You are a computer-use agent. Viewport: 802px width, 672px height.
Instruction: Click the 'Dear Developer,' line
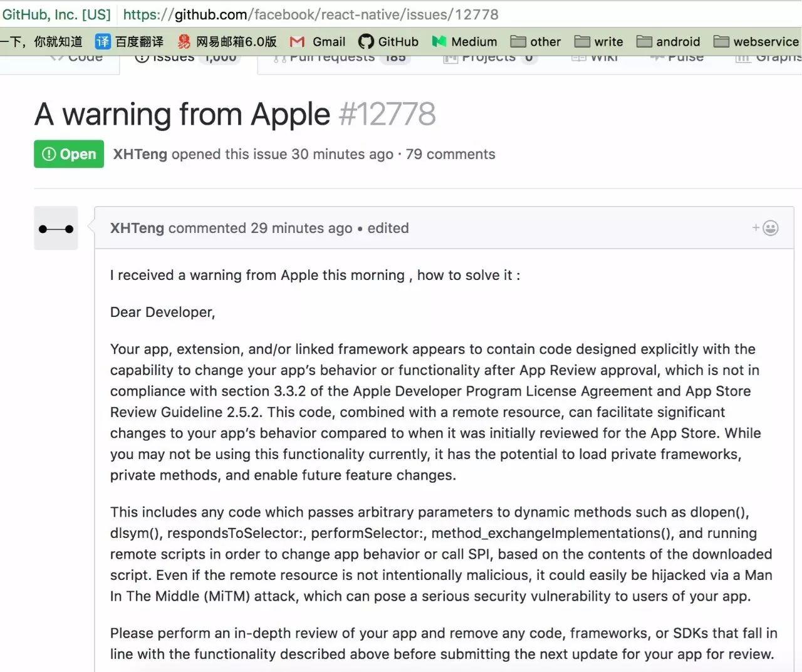click(163, 312)
